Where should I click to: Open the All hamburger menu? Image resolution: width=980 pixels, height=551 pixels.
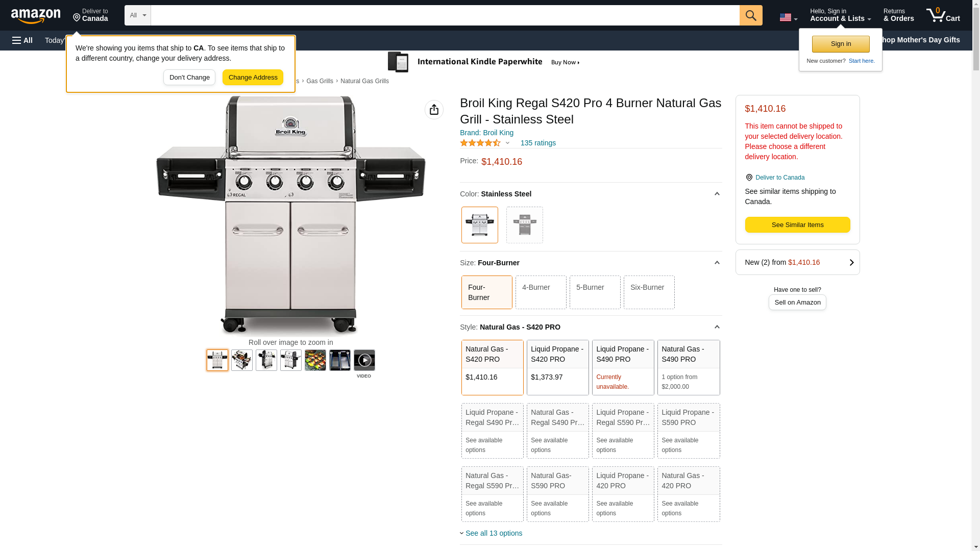tap(22, 40)
